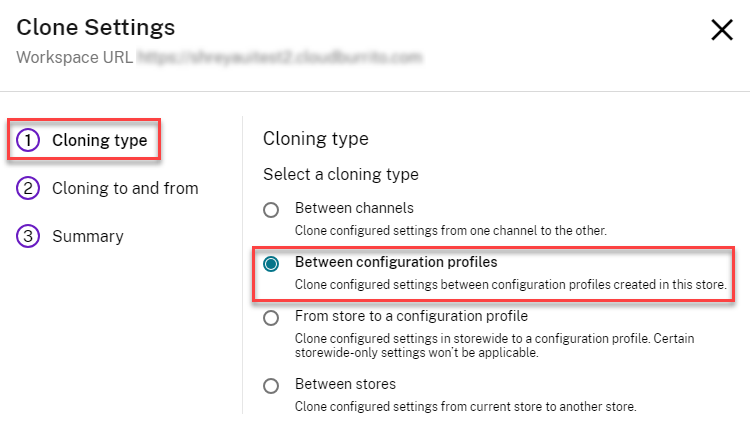Click the Between stores option label

(x=345, y=384)
